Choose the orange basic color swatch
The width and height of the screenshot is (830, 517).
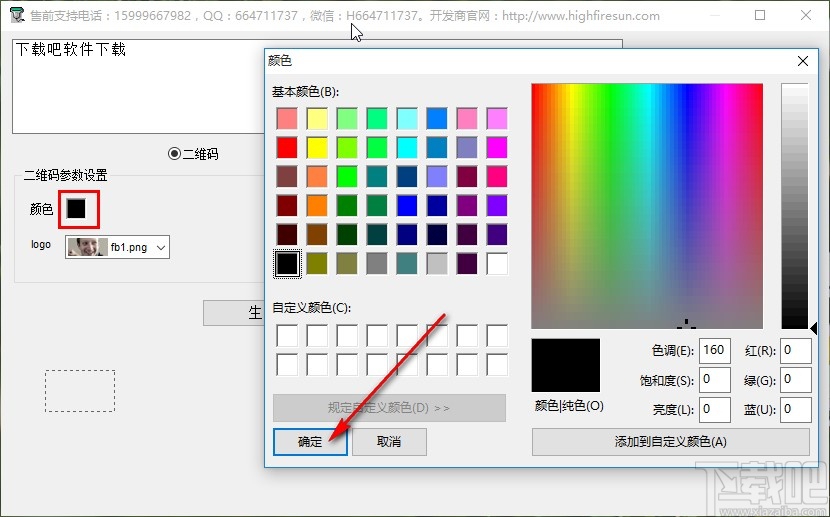(317, 206)
